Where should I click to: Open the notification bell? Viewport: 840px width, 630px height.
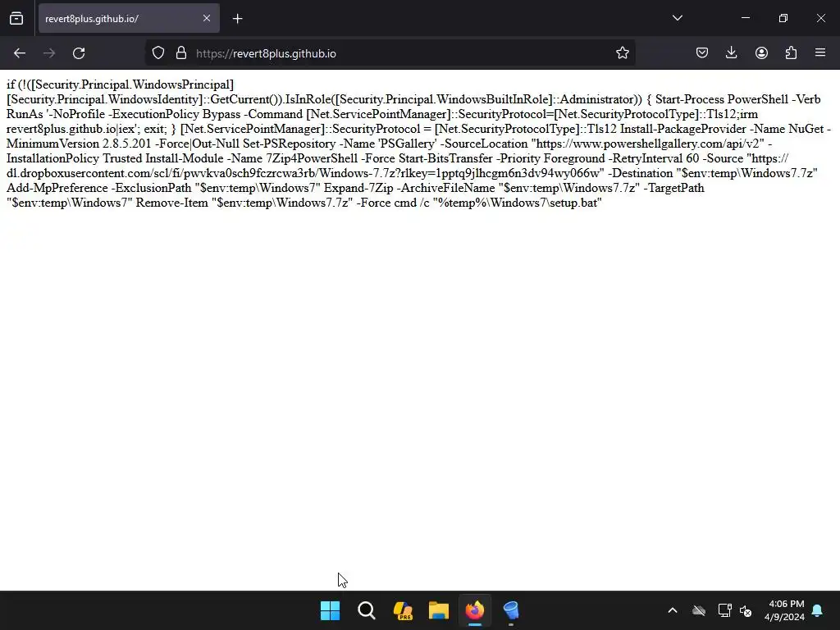click(x=818, y=610)
